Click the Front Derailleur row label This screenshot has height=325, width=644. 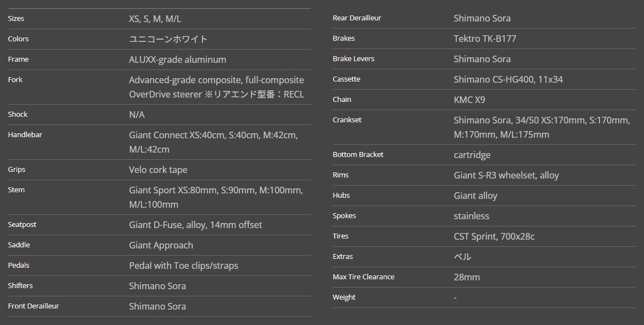coord(33,306)
